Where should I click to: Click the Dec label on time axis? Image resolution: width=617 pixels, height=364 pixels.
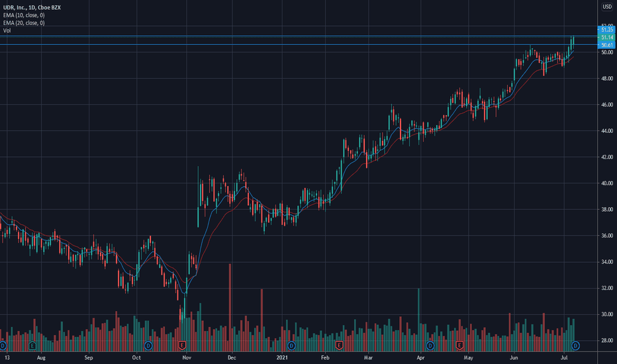point(232,357)
